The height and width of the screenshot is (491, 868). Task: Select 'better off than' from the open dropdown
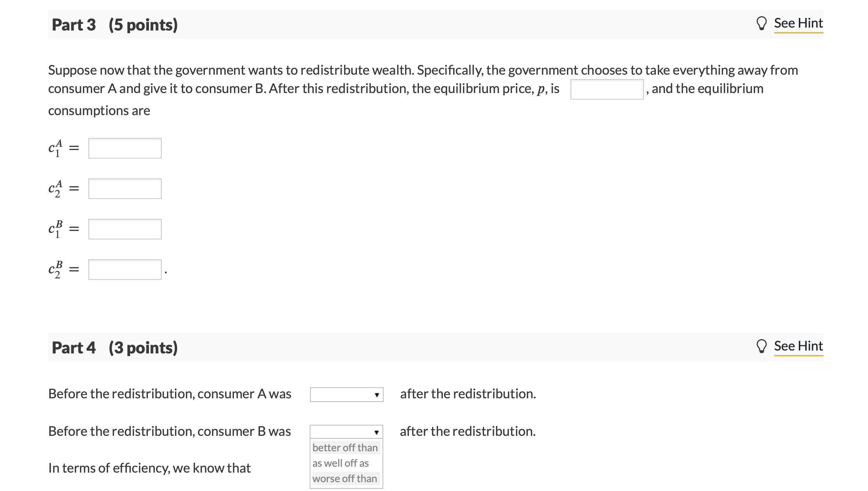345,447
